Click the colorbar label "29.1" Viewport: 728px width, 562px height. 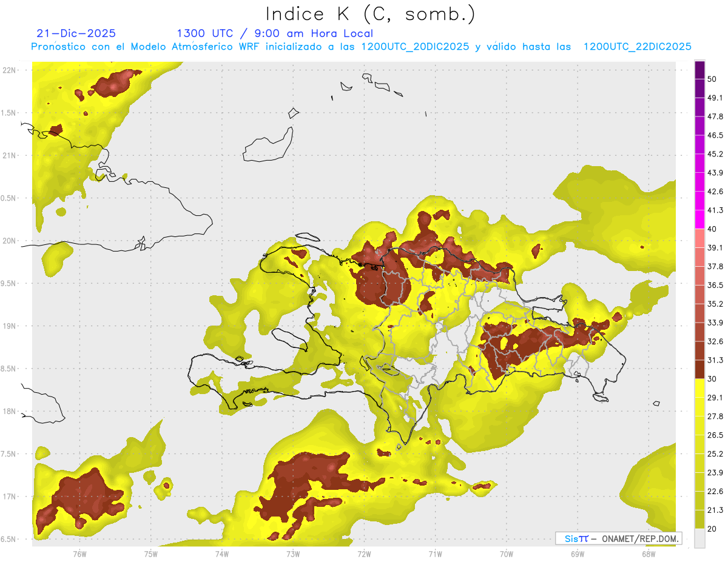tap(715, 398)
